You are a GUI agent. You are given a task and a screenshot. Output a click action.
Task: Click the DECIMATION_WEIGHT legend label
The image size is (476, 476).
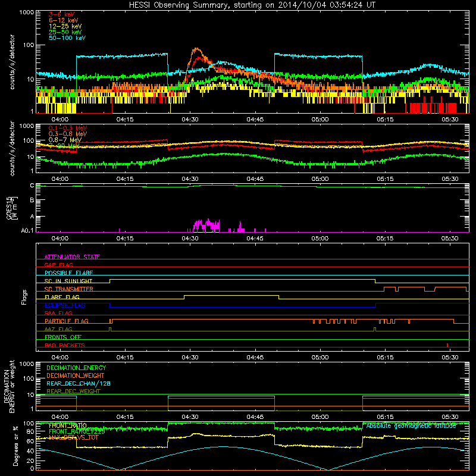[x=76, y=375]
